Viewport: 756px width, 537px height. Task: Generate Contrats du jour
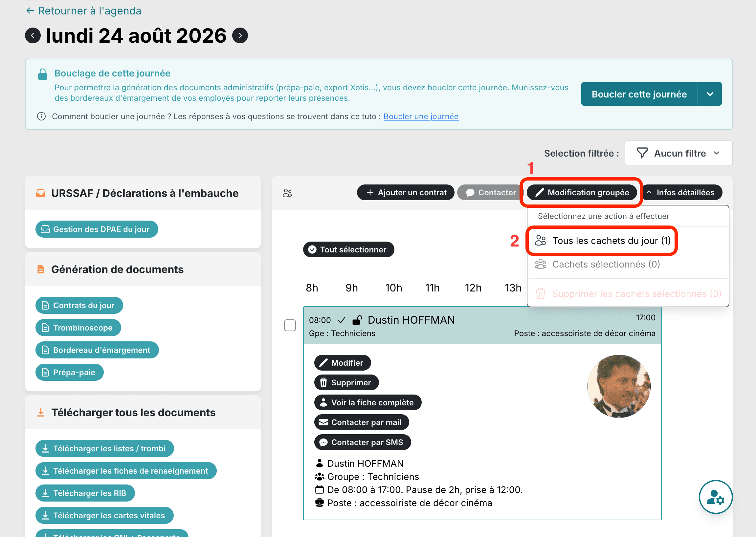[79, 305]
